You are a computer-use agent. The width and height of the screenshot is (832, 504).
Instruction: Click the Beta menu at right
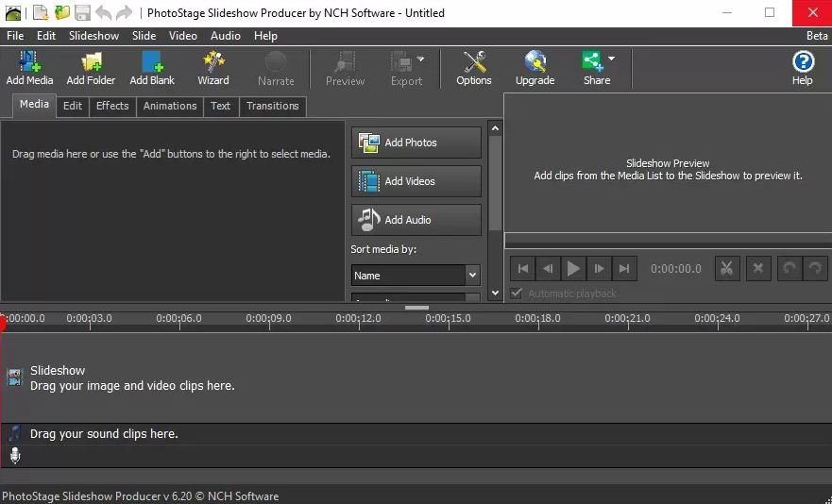(x=817, y=36)
